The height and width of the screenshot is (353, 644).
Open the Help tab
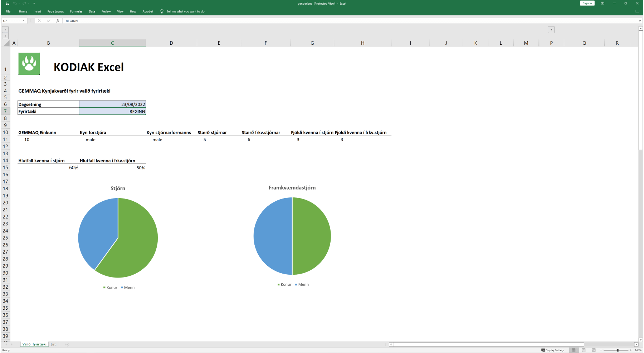click(x=133, y=11)
